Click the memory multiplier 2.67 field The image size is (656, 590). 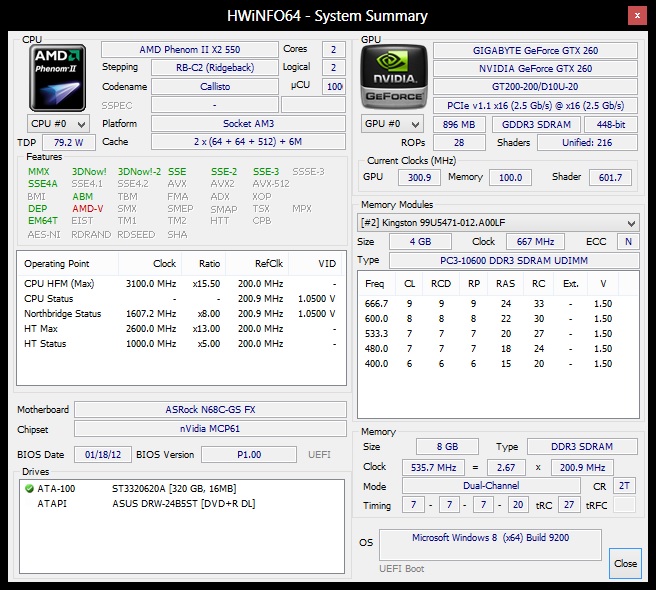pyautogui.click(x=505, y=467)
